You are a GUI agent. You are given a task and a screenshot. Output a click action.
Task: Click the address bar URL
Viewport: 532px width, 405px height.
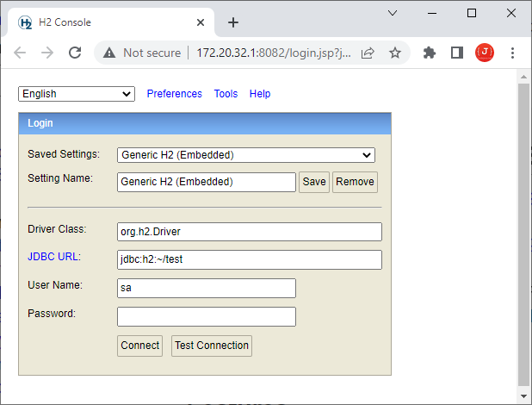click(274, 53)
